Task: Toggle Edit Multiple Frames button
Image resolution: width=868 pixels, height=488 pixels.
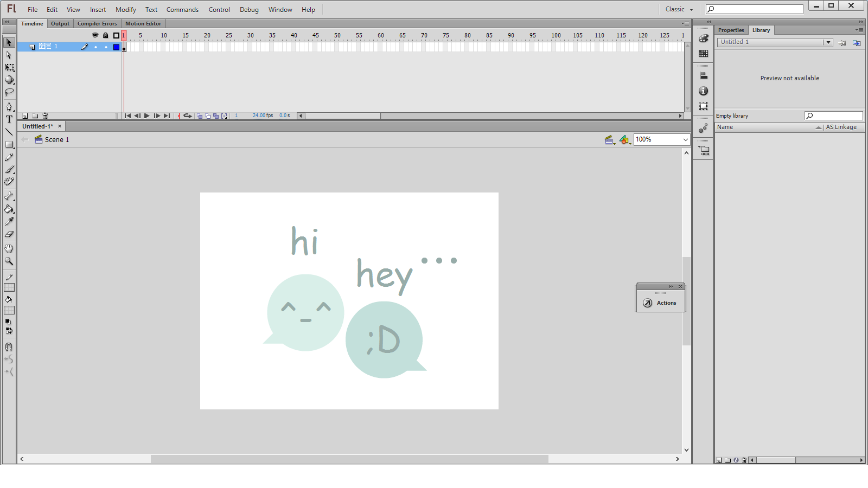Action: (x=216, y=116)
